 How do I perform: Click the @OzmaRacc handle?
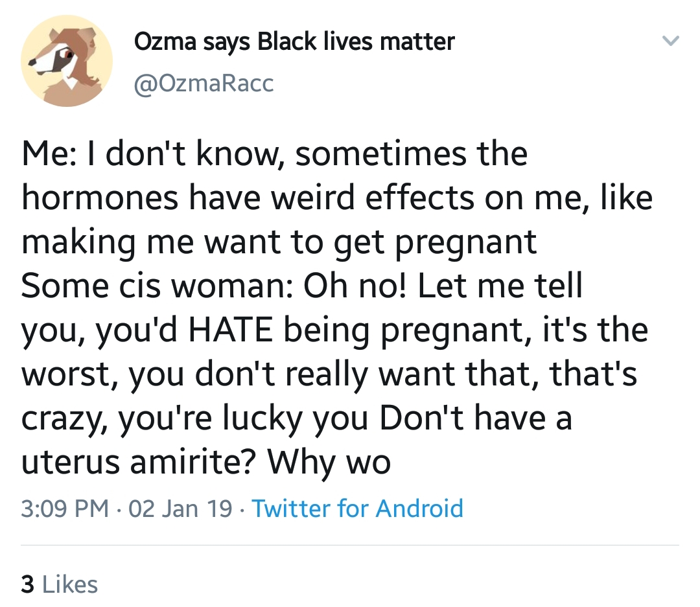coord(204,83)
